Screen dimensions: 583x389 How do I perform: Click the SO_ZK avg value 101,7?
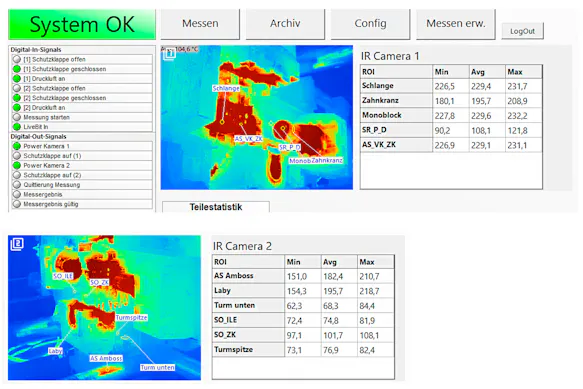point(333,336)
